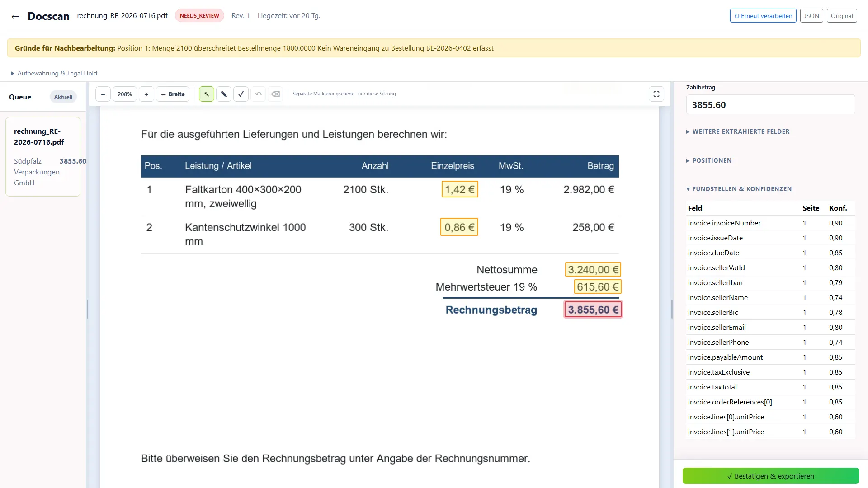Go back using the left arrow
Viewport: 868px width, 488px height.
[15, 16]
